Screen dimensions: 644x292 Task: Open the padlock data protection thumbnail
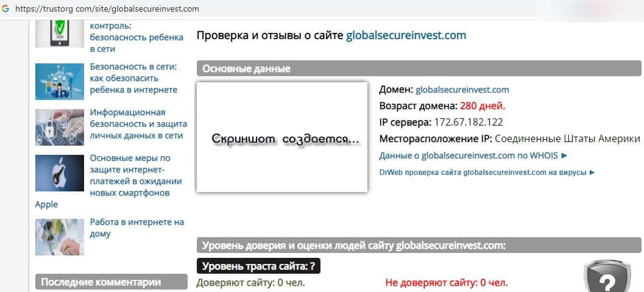[60, 127]
